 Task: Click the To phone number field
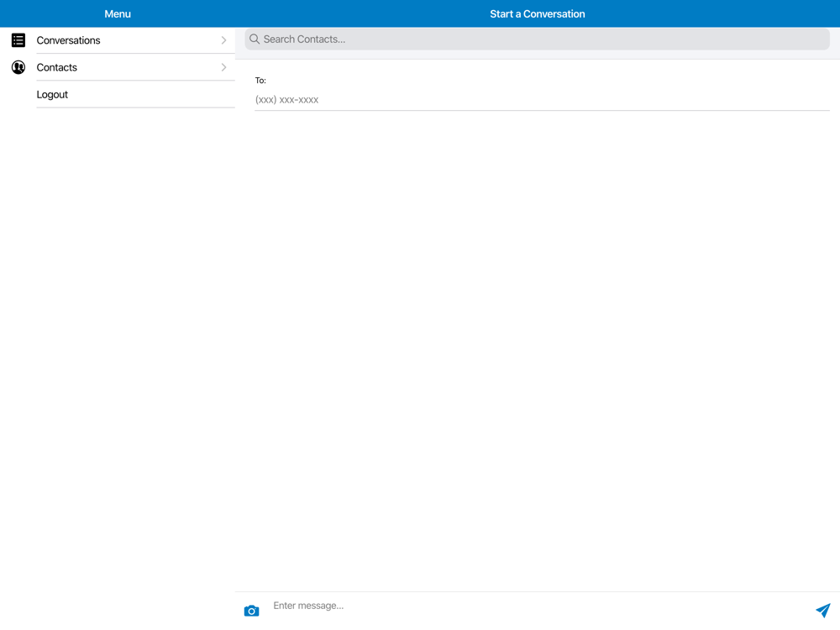[x=542, y=100]
